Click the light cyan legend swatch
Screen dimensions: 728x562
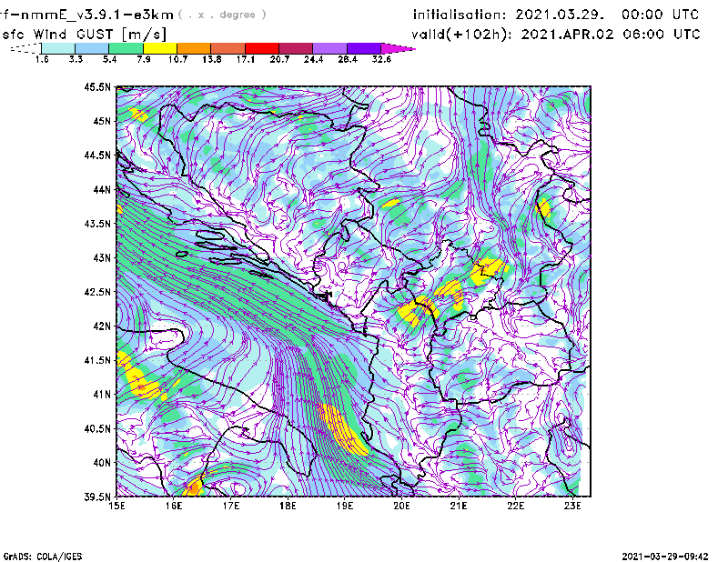point(58,48)
